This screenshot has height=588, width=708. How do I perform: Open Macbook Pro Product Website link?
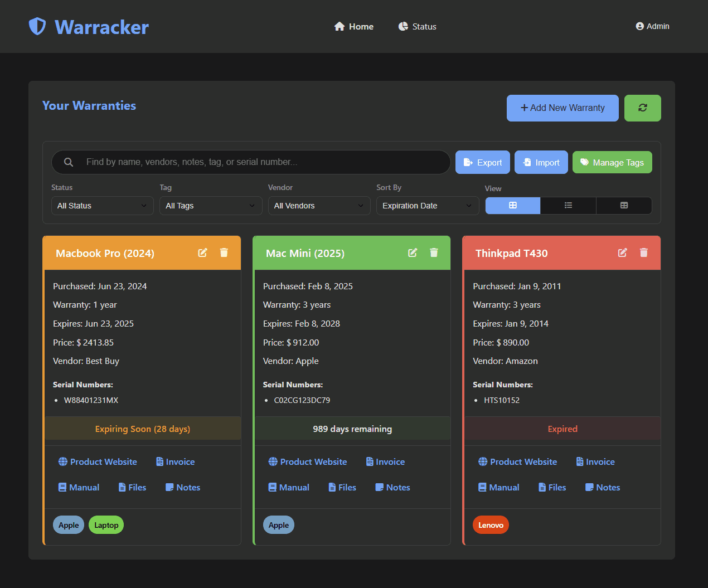(98, 461)
